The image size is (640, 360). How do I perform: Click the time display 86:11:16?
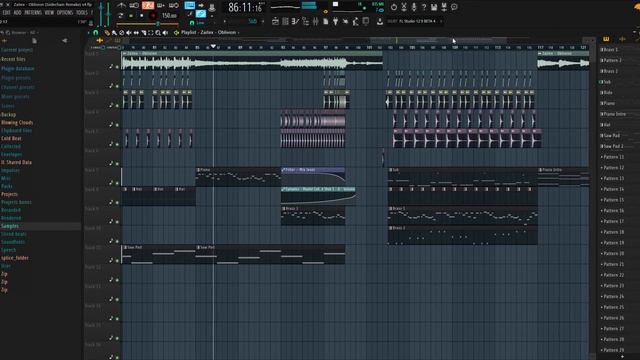[x=245, y=7]
